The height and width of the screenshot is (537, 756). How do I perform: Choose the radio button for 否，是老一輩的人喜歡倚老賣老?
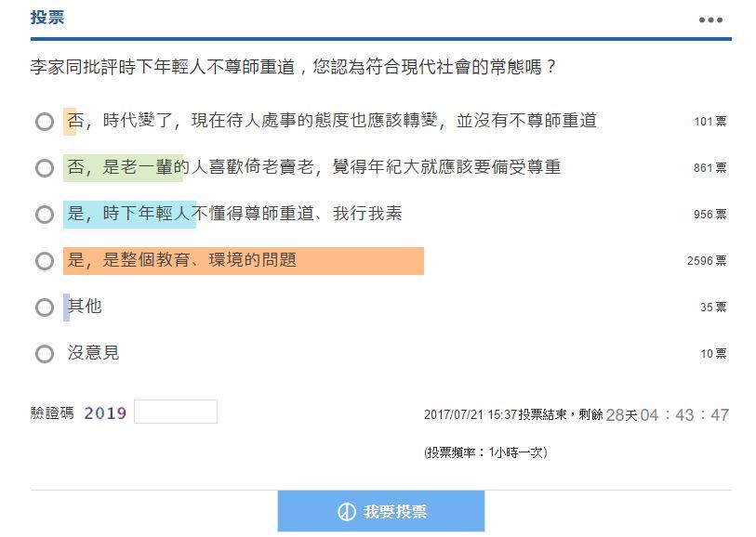pos(45,168)
